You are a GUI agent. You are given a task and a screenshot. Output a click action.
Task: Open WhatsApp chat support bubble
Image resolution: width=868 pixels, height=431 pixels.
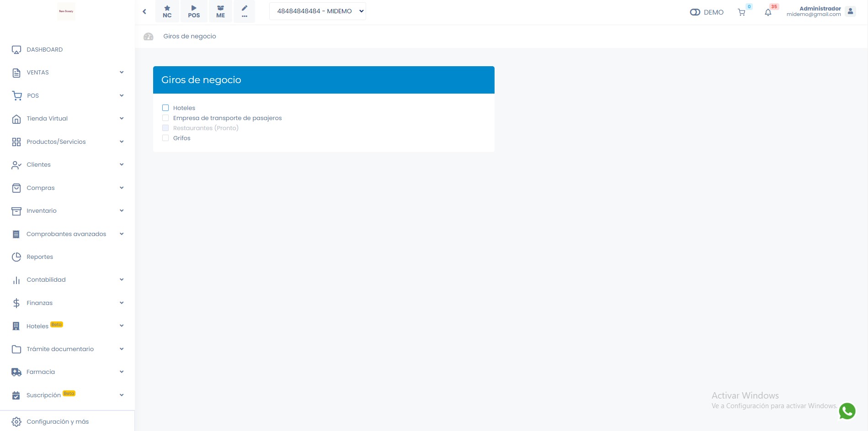pos(847,411)
